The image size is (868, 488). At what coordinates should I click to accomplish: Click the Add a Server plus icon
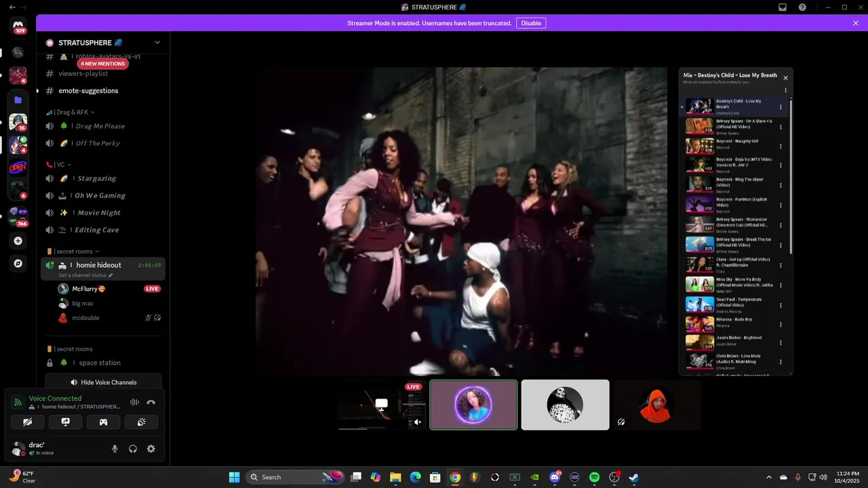[x=18, y=241]
